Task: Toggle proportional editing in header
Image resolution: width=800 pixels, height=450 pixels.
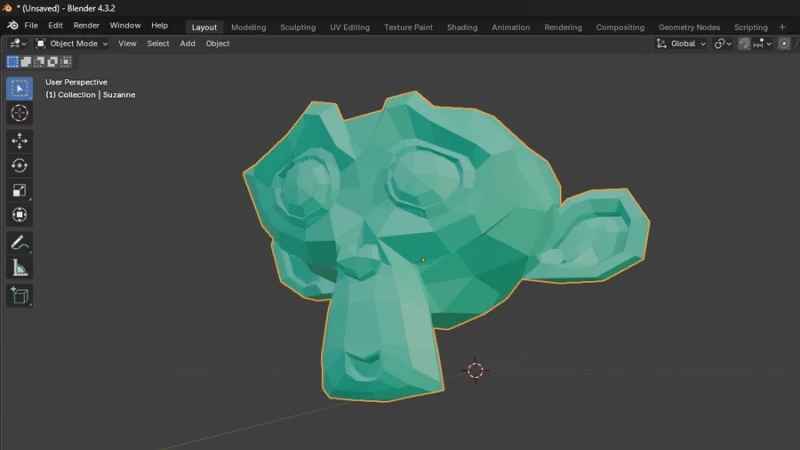Action: coord(787,43)
